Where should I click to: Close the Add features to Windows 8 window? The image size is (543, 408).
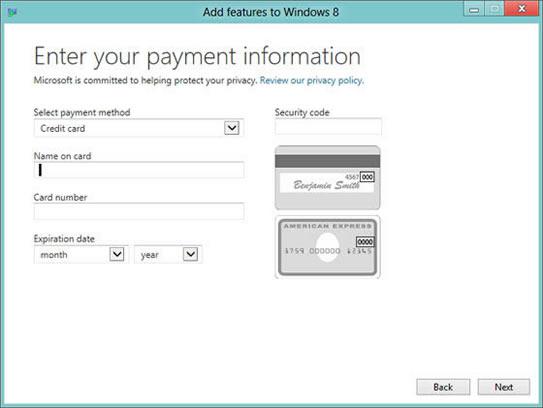click(522, 9)
